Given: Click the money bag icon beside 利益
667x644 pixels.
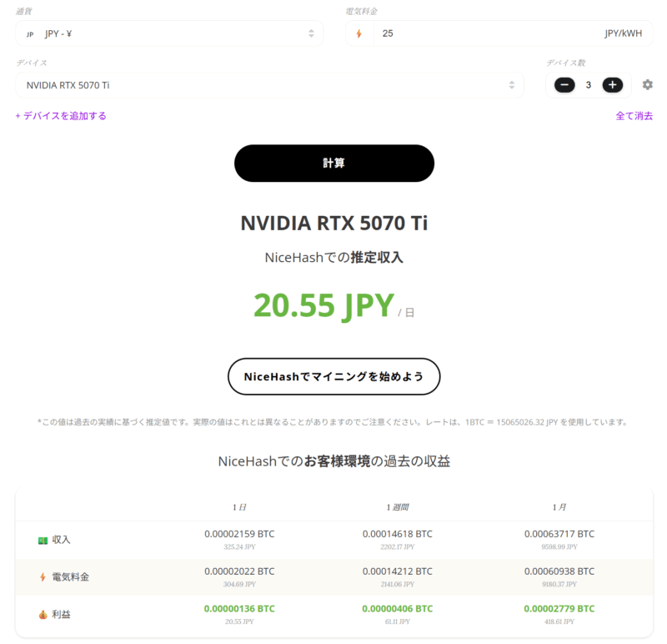Looking at the screenshot, I should tap(43, 615).
